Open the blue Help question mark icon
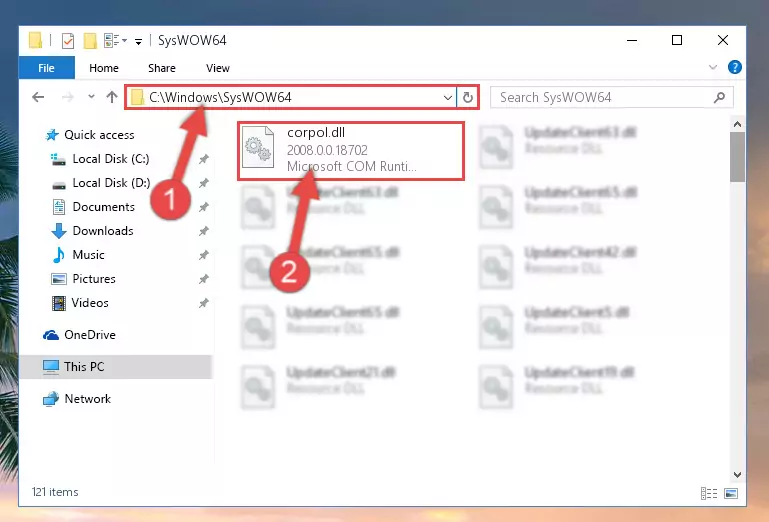 734,67
